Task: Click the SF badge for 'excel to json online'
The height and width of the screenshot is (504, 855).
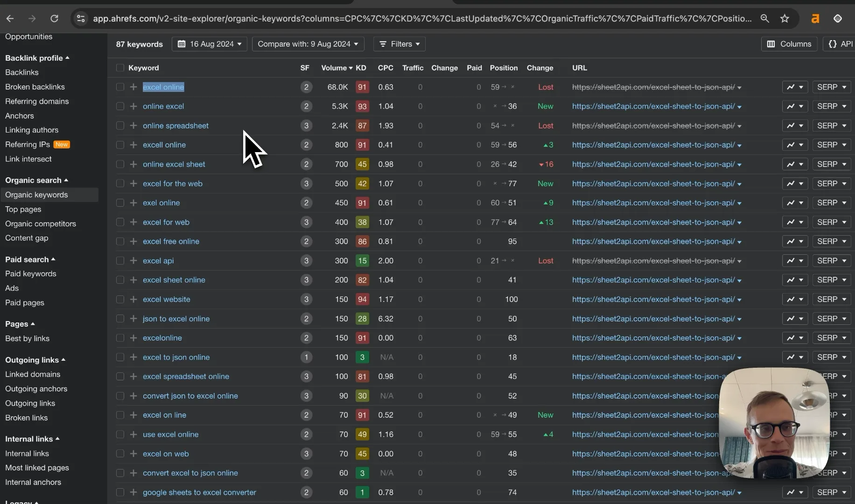Action: (306, 357)
